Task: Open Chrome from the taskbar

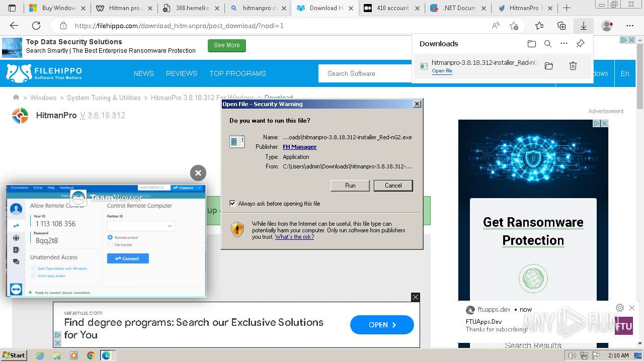Action: 91,355
